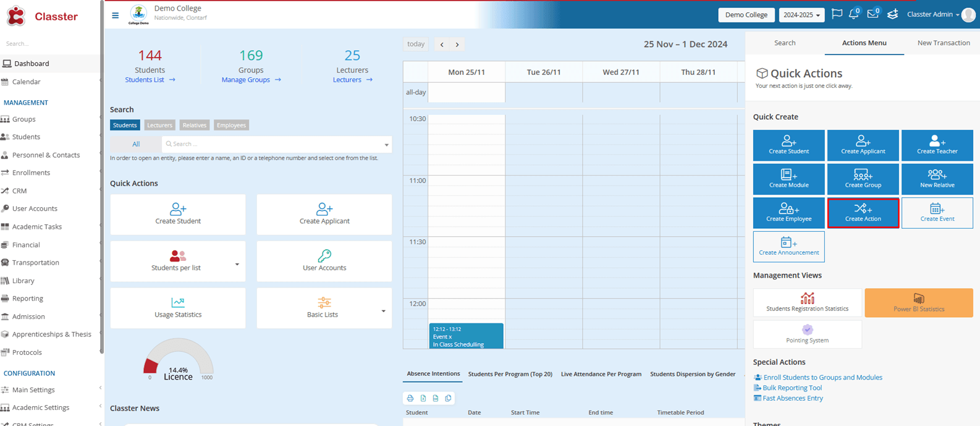This screenshot has height=426, width=980.
Task: Open the messages envelope icon
Action: point(873,14)
